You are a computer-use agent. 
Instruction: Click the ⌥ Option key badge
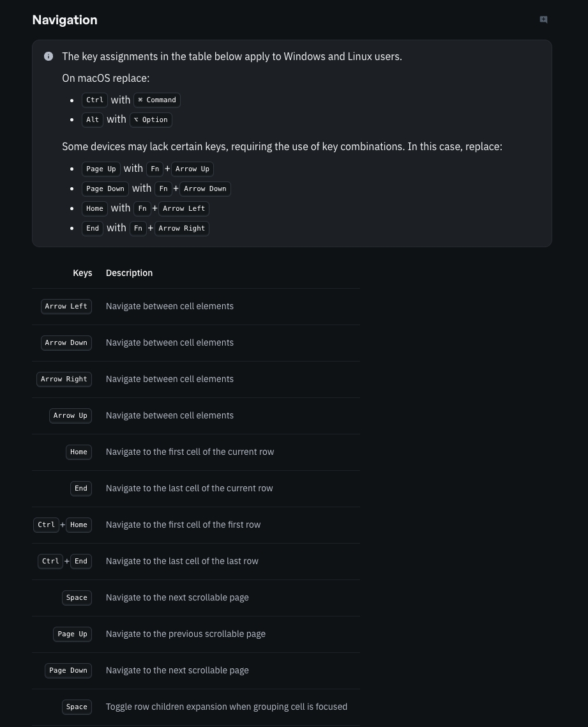151,120
